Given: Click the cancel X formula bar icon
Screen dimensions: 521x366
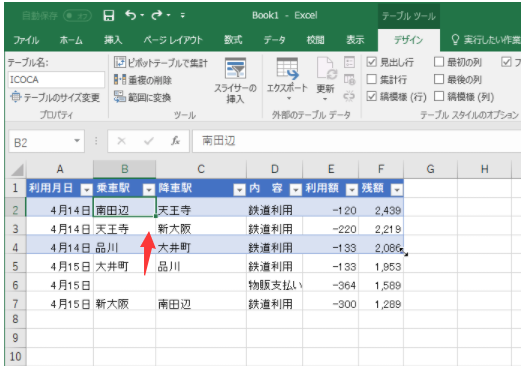Looking at the screenshot, I should point(122,141).
